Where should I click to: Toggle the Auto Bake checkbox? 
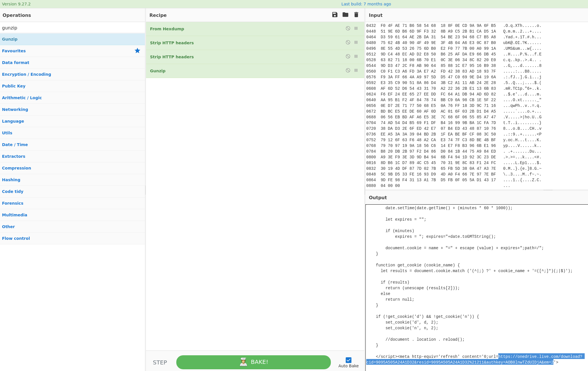tap(349, 360)
